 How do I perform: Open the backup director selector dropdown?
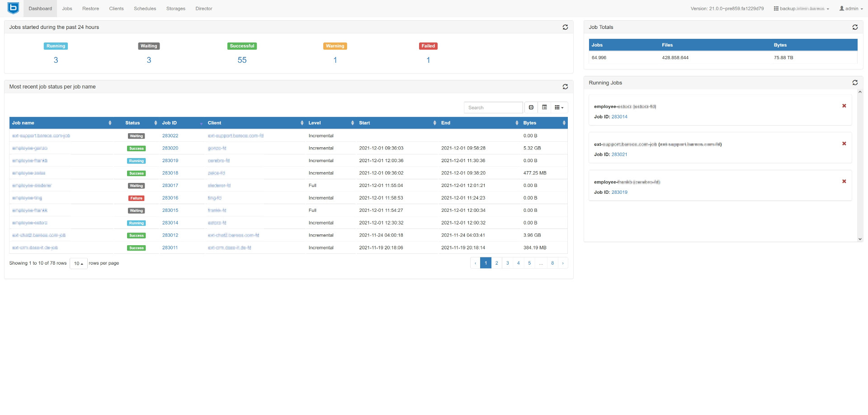click(x=802, y=9)
